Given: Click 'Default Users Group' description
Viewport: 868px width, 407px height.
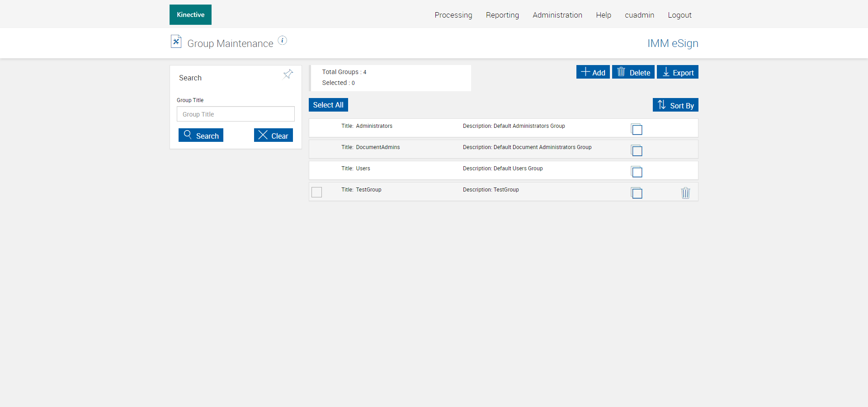Looking at the screenshot, I should click(x=518, y=168).
